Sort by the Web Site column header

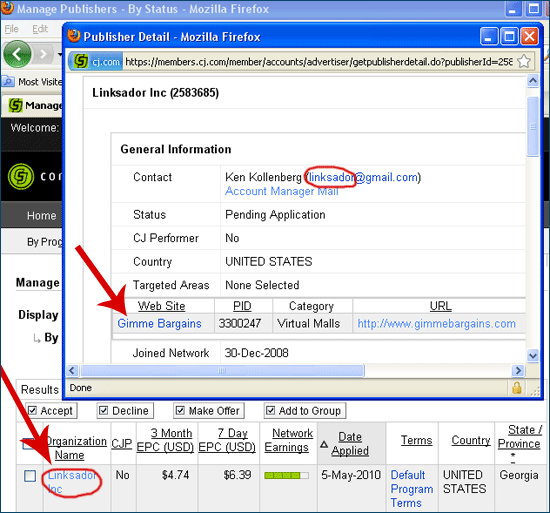point(161,306)
